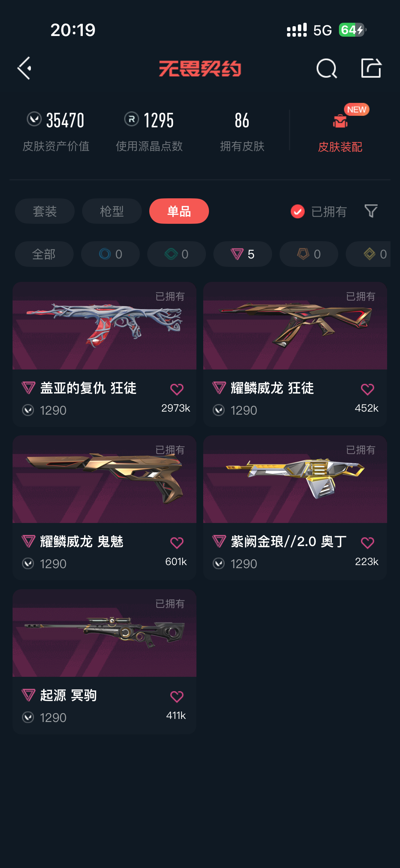Like 紫阙金琅//2.0 奥丁 via heart icon
400x868 pixels.
click(367, 543)
